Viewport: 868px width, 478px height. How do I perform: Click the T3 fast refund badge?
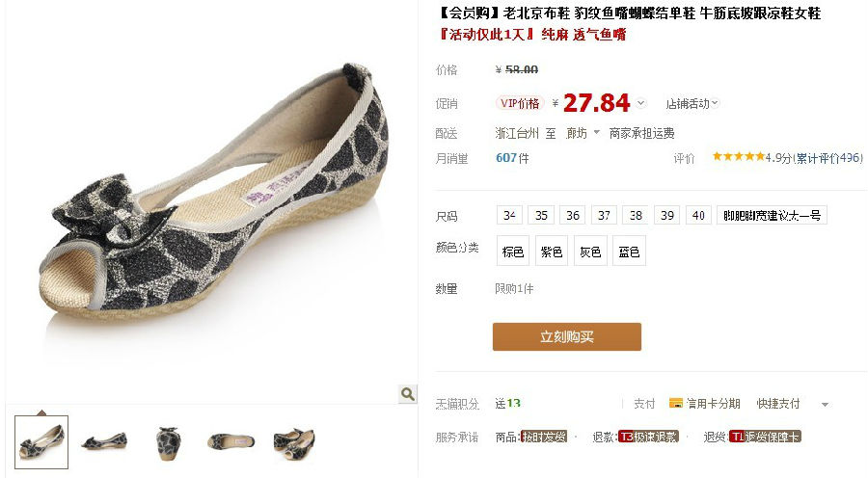tap(648, 438)
